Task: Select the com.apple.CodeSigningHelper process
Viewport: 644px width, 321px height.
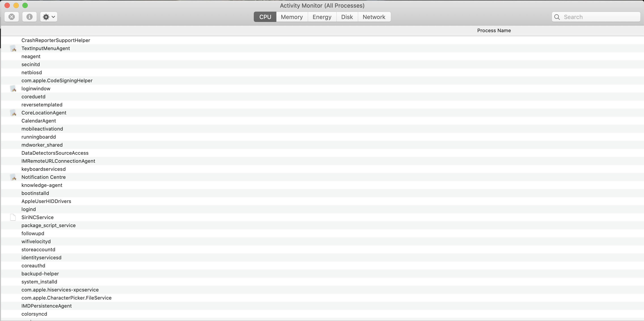Action: click(x=57, y=80)
